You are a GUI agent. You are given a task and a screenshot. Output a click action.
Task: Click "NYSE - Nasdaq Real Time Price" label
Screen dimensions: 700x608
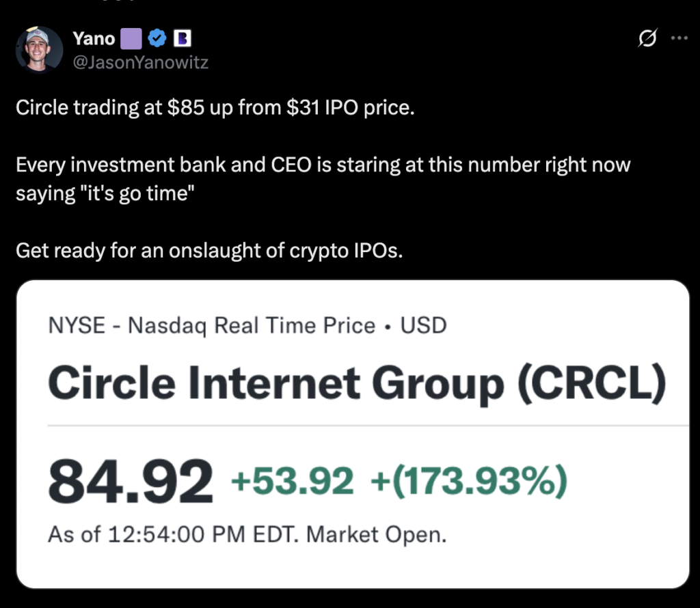point(212,325)
